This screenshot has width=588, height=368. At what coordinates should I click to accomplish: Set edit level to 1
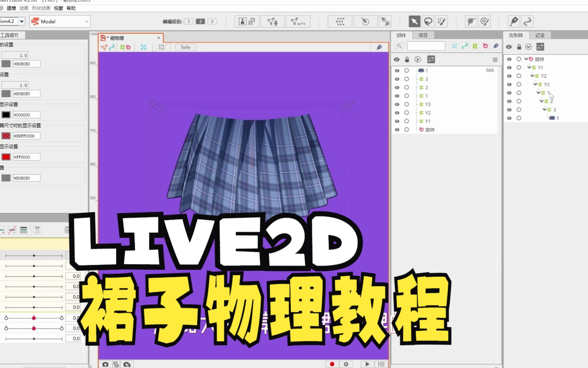pos(189,21)
